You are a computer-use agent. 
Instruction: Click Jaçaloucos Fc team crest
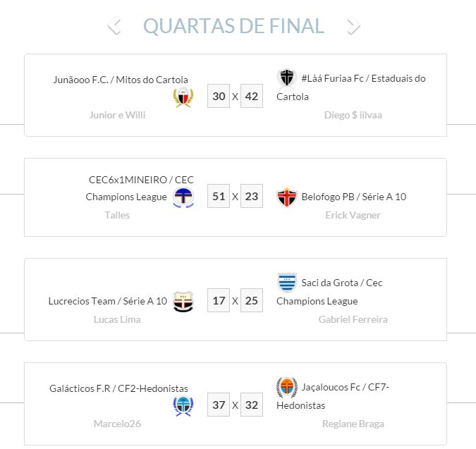tap(286, 386)
